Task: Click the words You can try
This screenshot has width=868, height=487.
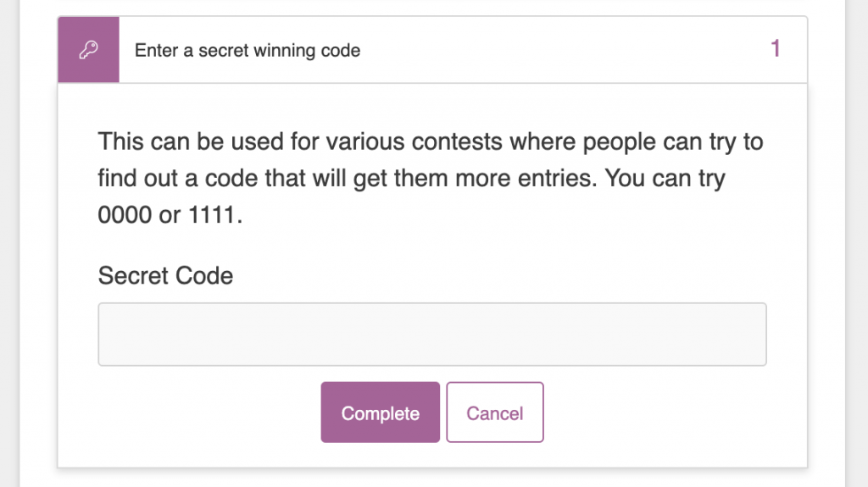Action: (x=665, y=180)
